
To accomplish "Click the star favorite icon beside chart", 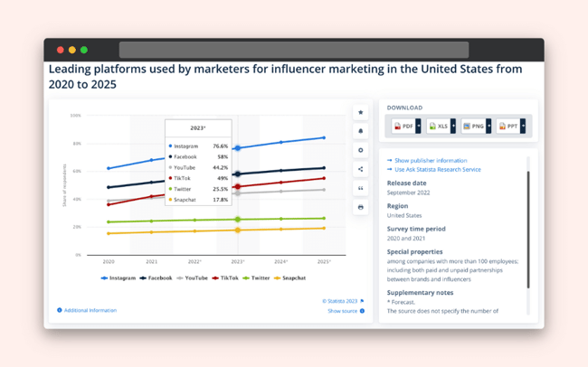I will click(360, 112).
